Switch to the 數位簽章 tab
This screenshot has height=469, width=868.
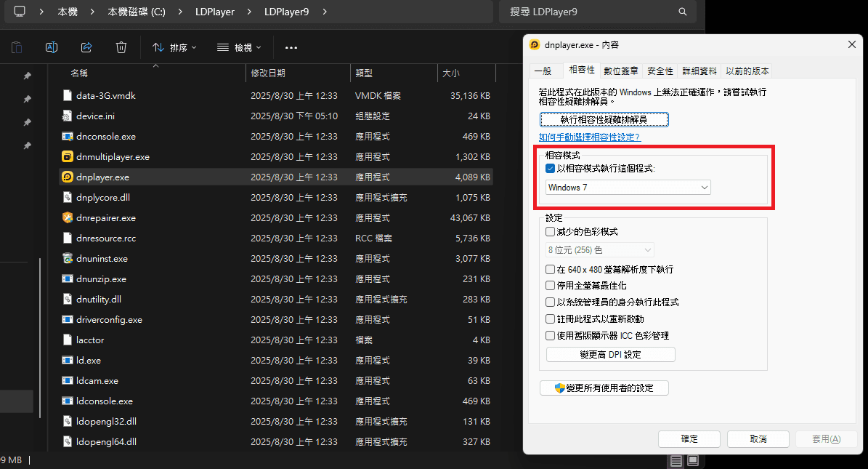(621, 71)
